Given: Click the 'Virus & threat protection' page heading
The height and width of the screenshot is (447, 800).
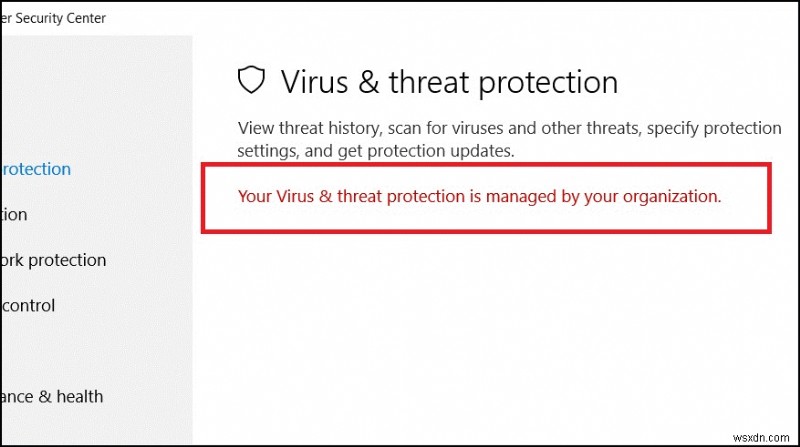Looking at the screenshot, I should 449,81.
